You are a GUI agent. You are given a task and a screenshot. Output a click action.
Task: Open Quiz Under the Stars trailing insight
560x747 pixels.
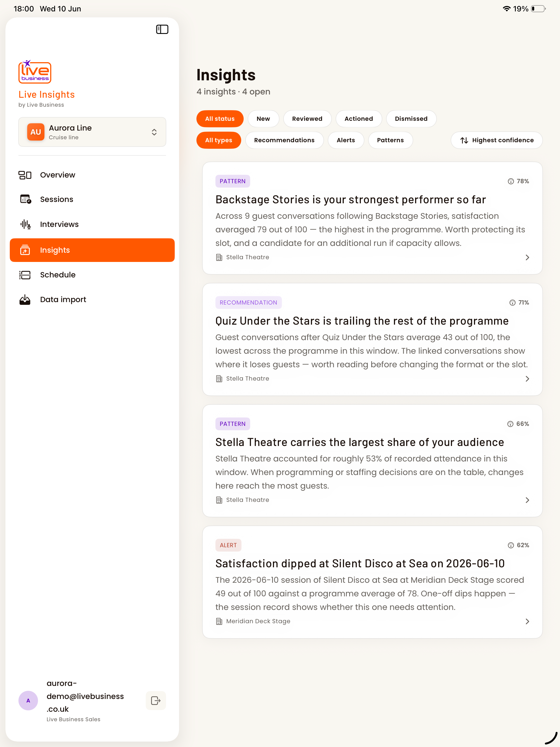click(x=372, y=339)
